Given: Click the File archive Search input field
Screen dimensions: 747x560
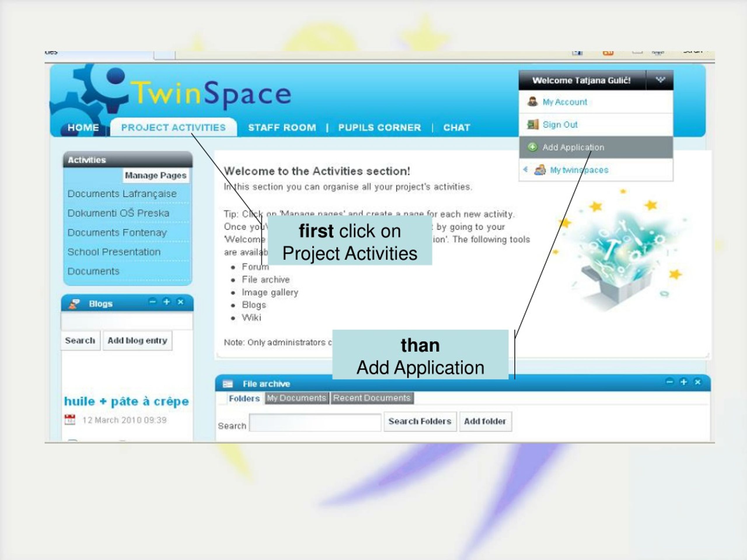Looking at the screenshot, I should pyautogui.click(x=315, y=423).
